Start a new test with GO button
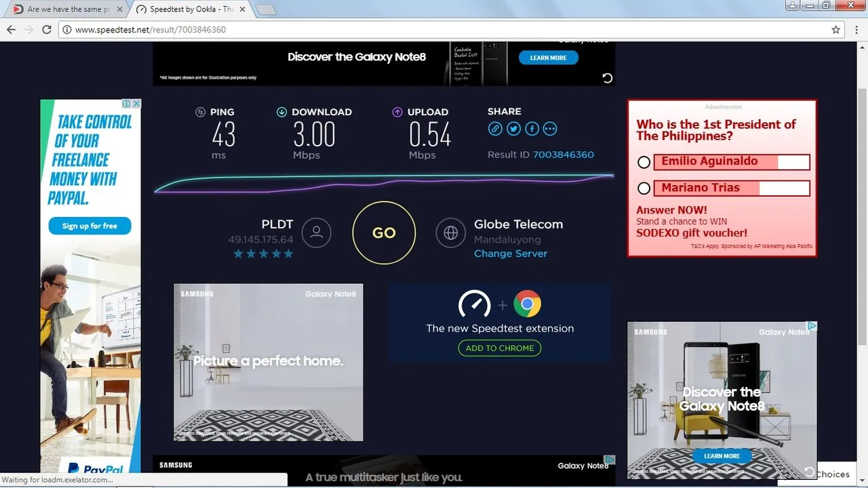 coord(384,232)
